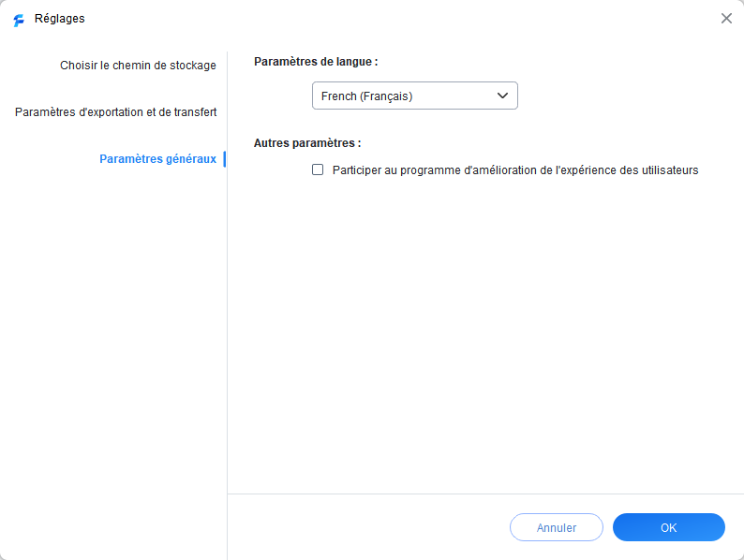Click blue active indicator beside Paramètres généraux
The height and width of the screenshot is (560, 744).
point(224,159)
